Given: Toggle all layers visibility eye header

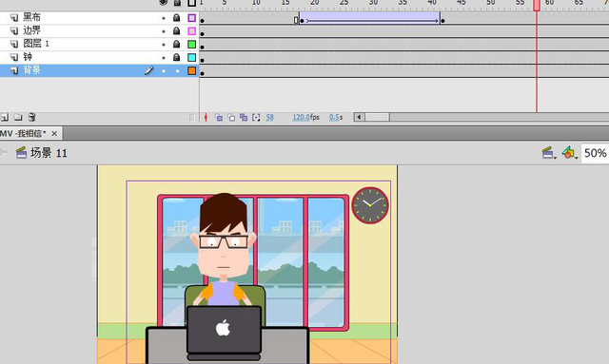Looking at the screenshot, I should coord(164,3).
